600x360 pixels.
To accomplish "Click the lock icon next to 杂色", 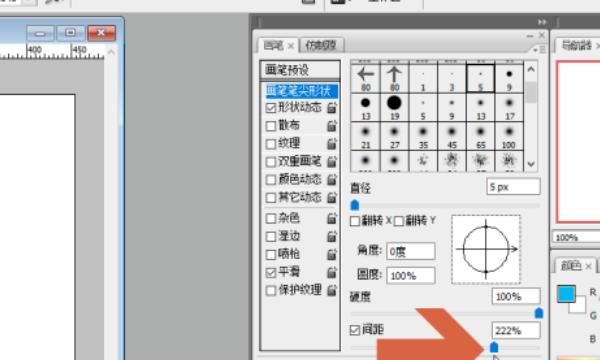I will (x=332, y=218).
